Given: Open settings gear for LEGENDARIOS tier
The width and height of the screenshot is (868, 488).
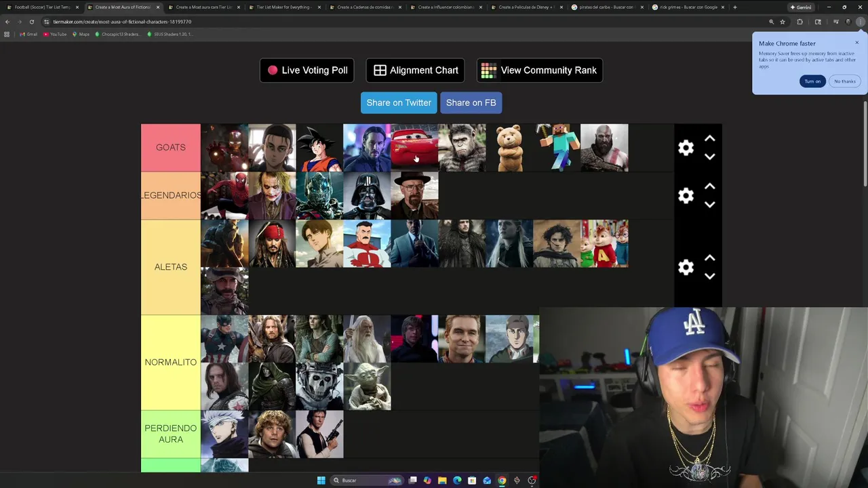Looking at the screenshot, I should tap(686, 196).
